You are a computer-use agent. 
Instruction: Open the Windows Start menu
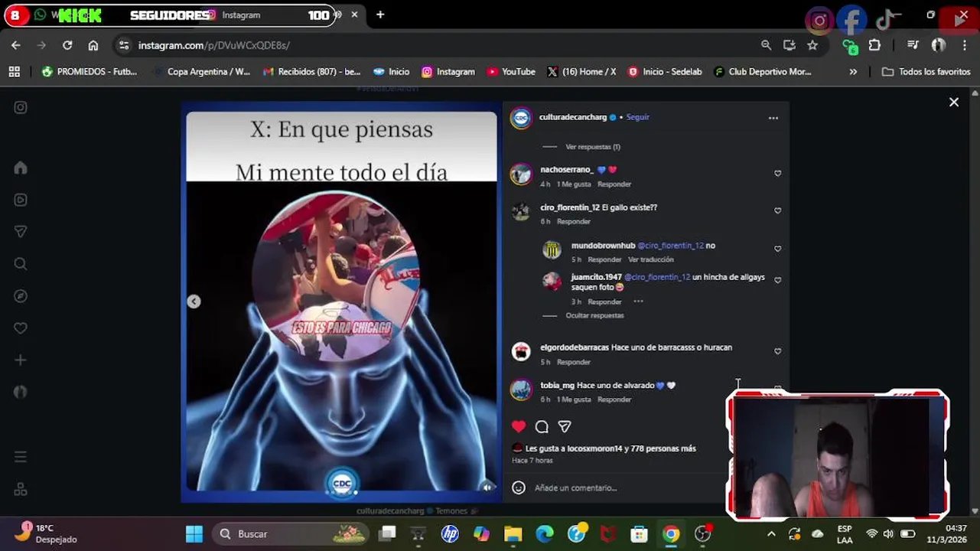tap(194, 533)
